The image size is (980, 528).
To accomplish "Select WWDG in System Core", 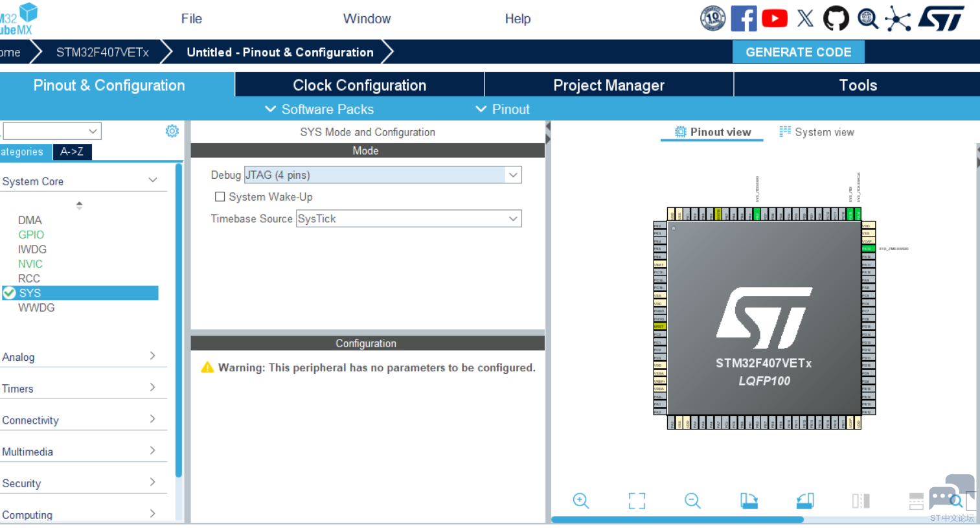I will click(36, 308).
